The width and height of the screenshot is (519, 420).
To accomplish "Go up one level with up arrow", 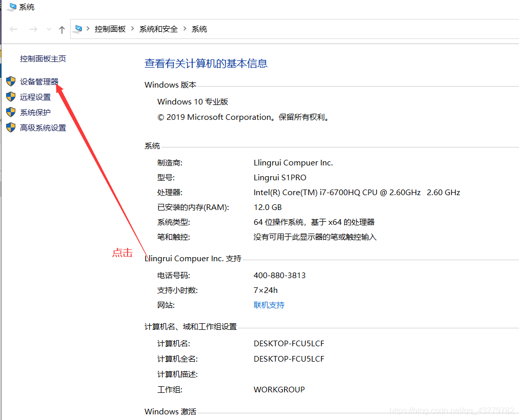I will [x=62, y=30].
